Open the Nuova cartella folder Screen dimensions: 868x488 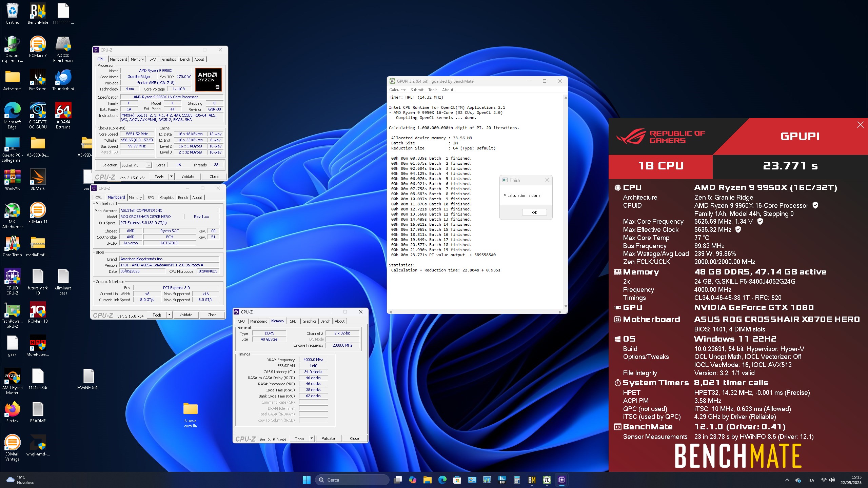(190, 415)
